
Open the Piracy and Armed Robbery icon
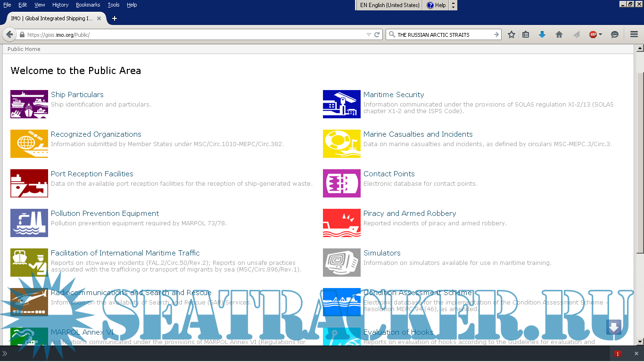click(341, 223)
